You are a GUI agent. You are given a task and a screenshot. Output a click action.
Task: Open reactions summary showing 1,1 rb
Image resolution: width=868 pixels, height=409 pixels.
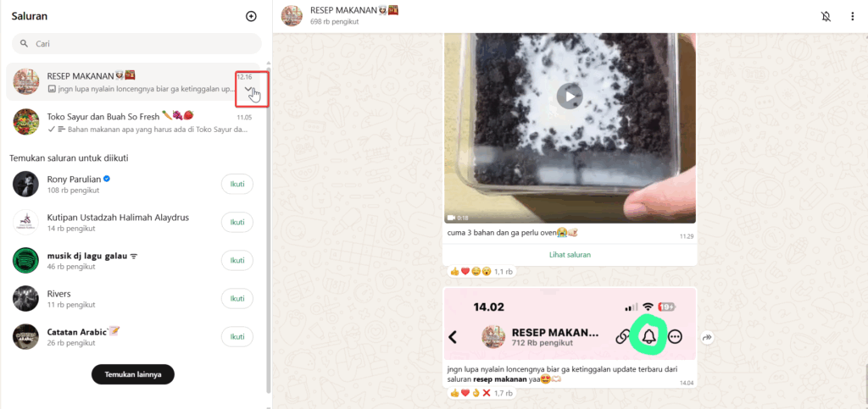(481, 271)
